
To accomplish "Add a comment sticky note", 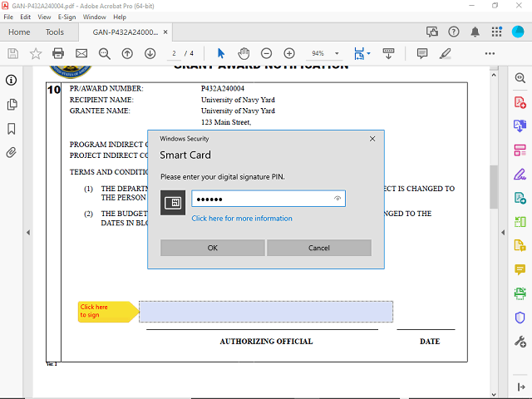I will pyautogui.click(x=422, y=53).
